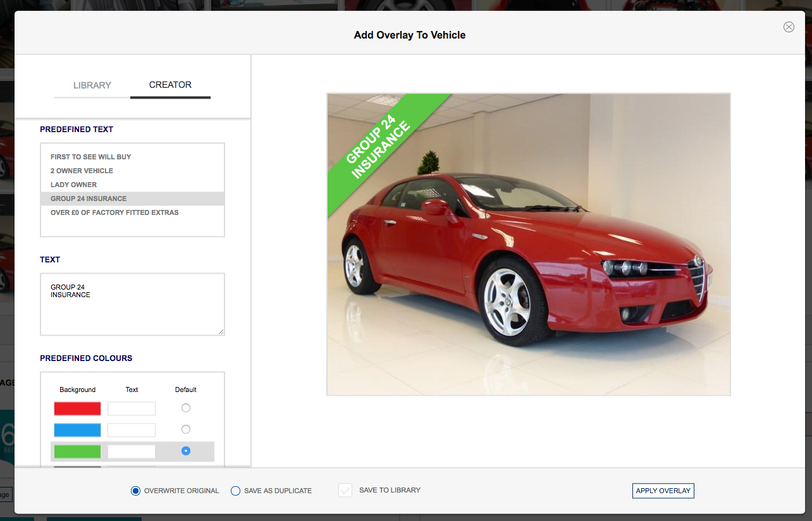The image size is (812, 521).
Task: Switch to the Creator tab
Action: [x=170, y=85]
